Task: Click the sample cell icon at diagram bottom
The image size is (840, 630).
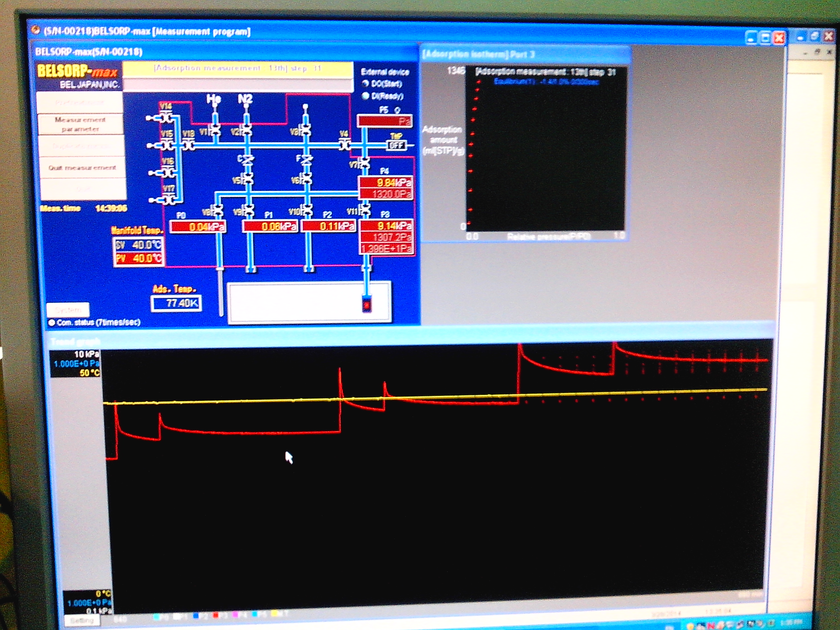Action: (x=366, y=304)
